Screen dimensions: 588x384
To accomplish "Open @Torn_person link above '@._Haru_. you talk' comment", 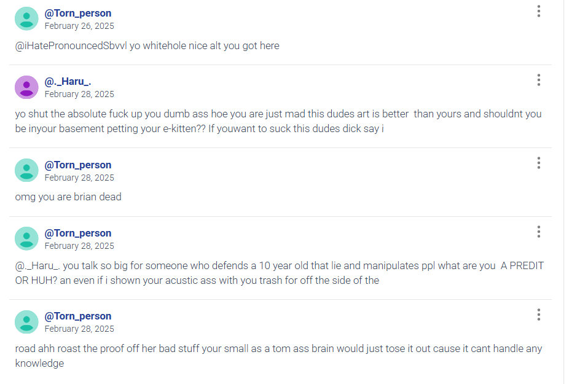I will [78, 233].
